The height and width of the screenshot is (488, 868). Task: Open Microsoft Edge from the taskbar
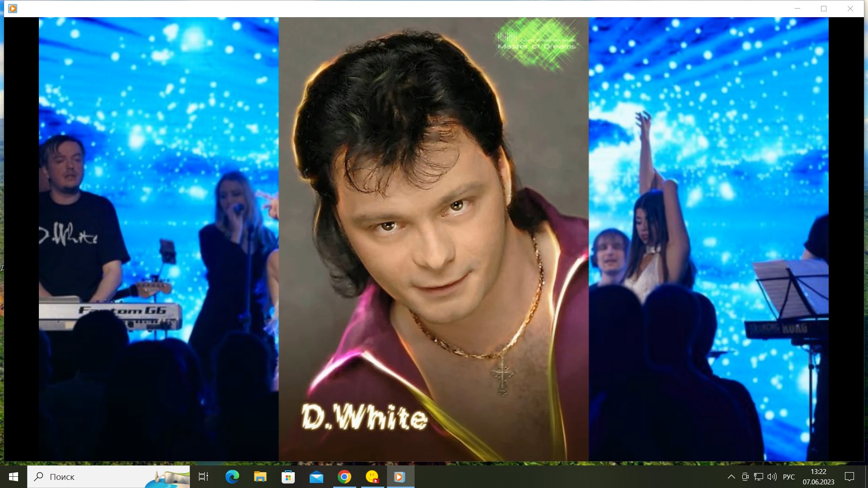pyautogui.click(x=231, y=477)
